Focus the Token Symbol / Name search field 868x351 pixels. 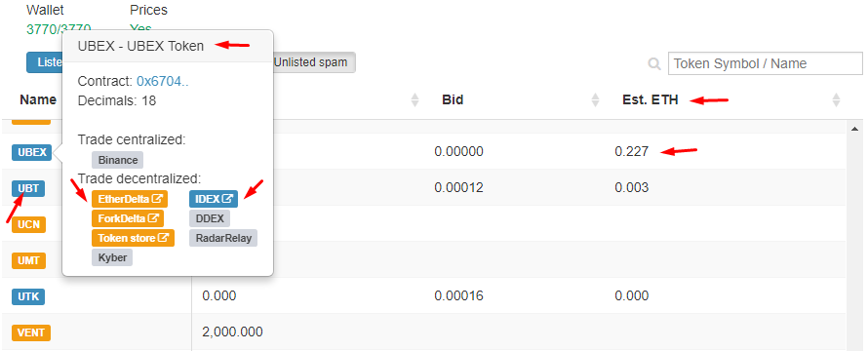[x=766, y=63]
